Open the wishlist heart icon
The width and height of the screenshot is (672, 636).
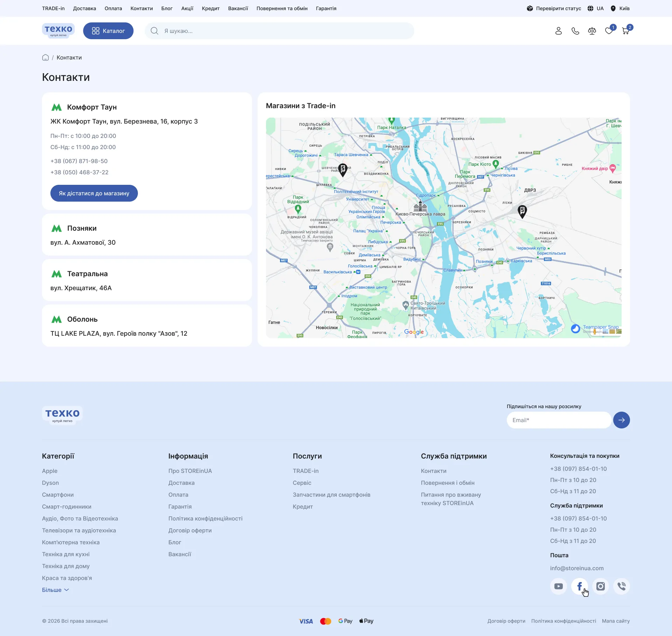609,31
